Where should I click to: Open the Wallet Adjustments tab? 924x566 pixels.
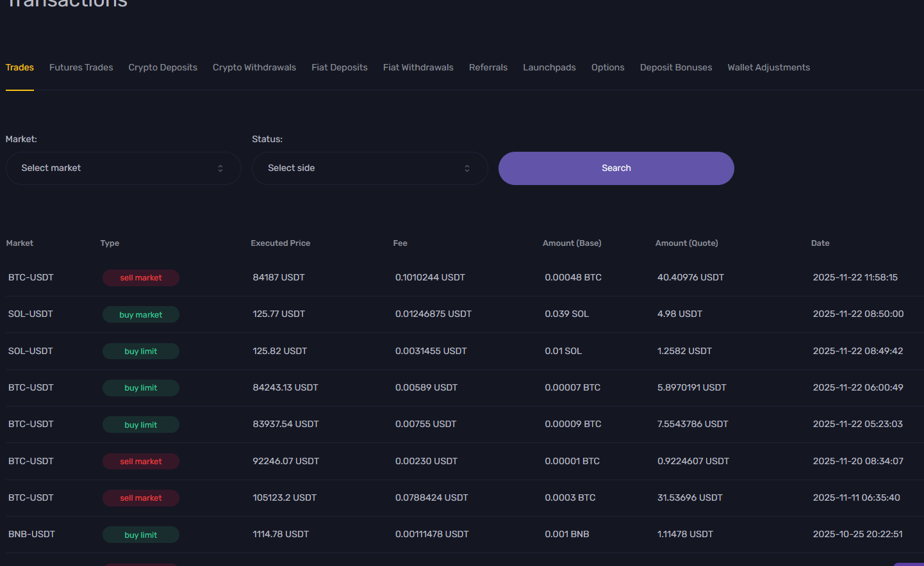tap(768, 67)
